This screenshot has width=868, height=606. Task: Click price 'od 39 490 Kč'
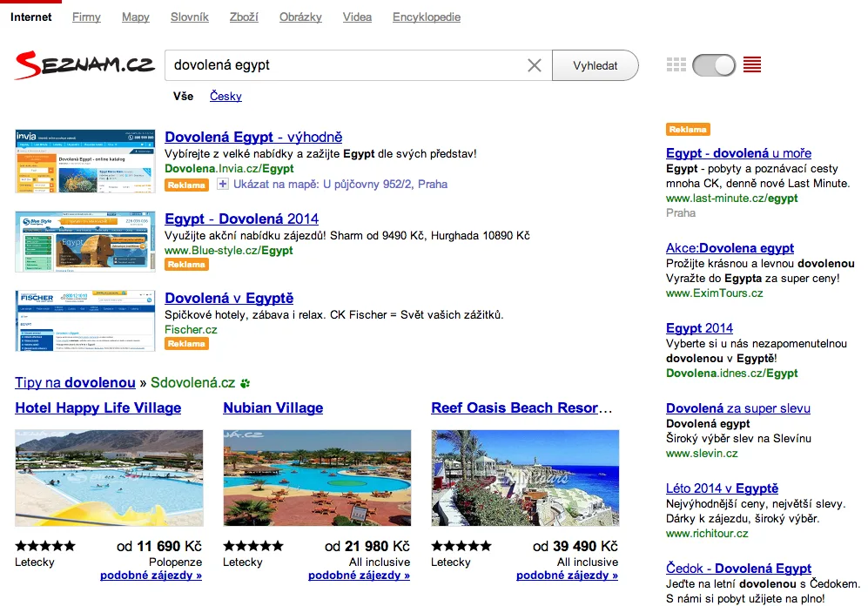pos(575,546)
